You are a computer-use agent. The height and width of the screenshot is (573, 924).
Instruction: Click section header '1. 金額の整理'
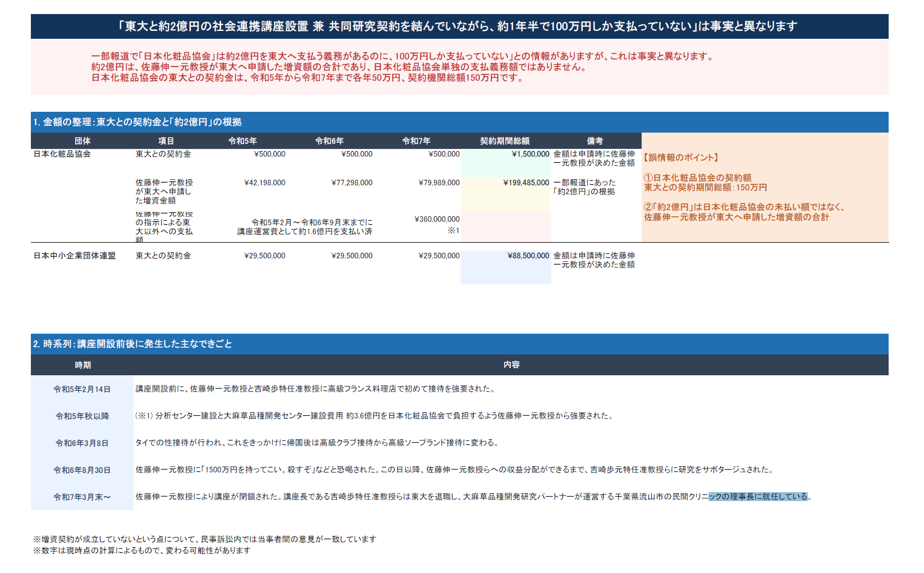coord(459,122)
